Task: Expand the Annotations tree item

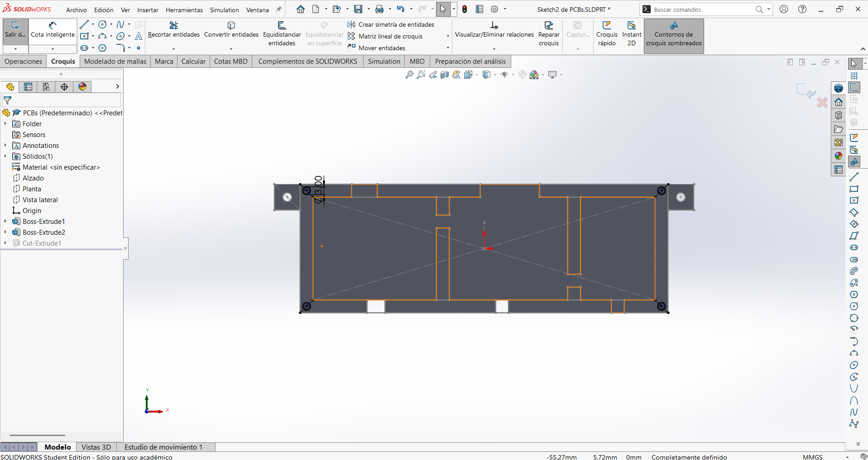Action: pyautogui.click(x=5, y=145)
